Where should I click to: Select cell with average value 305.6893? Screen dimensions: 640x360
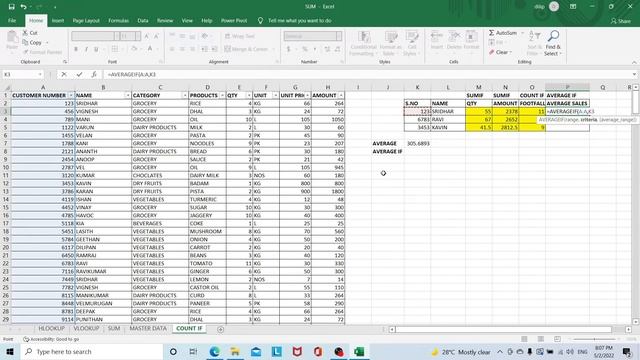(x=418, y=143)
